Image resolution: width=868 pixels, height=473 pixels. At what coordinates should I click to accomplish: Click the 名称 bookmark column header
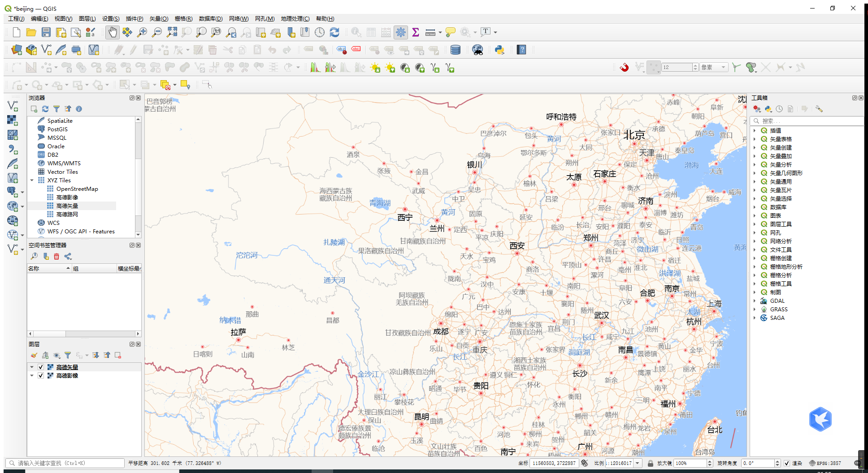[49, 269]
